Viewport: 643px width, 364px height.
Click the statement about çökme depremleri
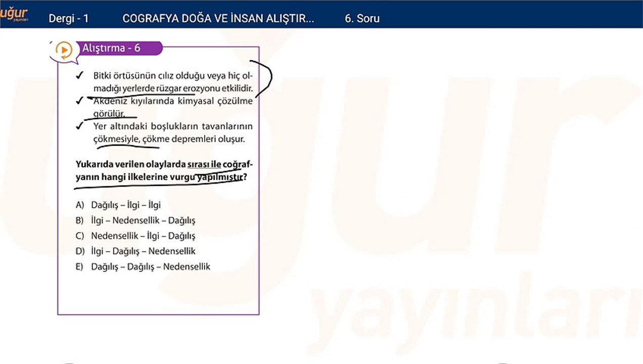tap(173, 132)
